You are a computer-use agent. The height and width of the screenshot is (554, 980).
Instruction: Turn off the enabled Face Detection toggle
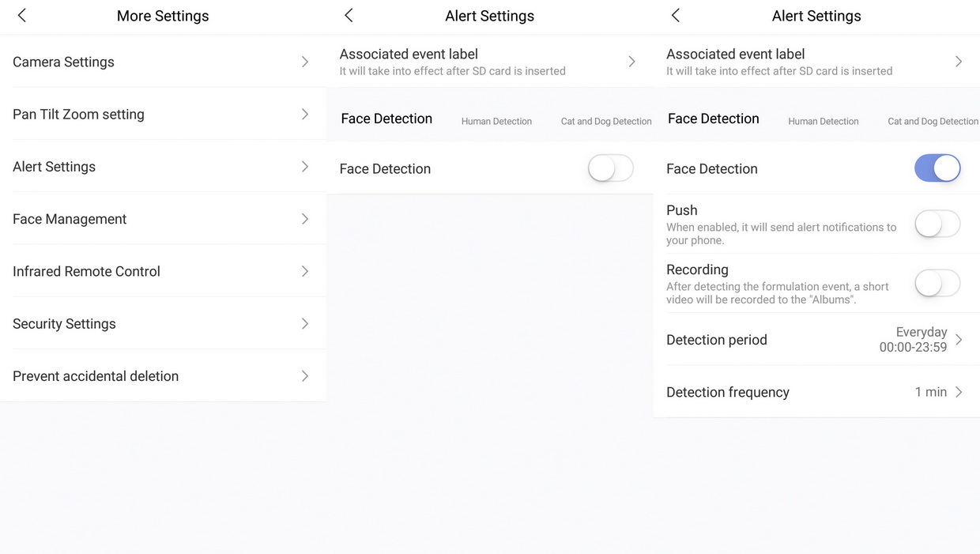point(937,168)
